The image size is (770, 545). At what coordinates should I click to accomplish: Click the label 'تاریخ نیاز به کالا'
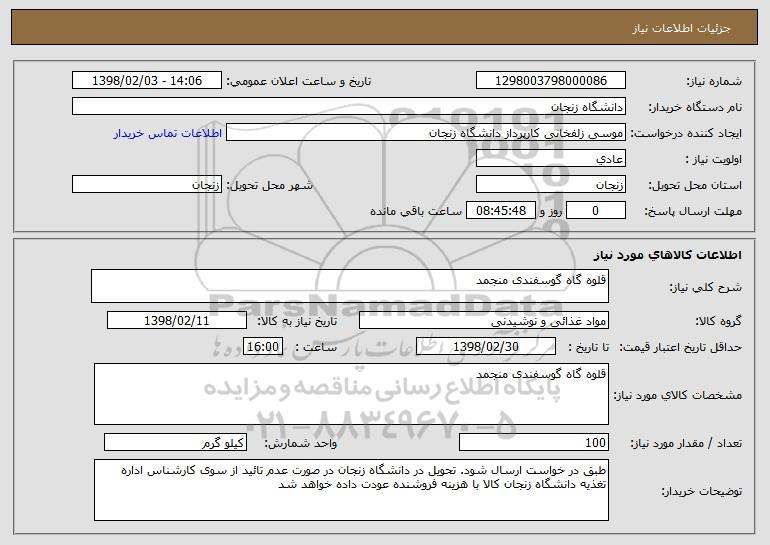(297, 321)
